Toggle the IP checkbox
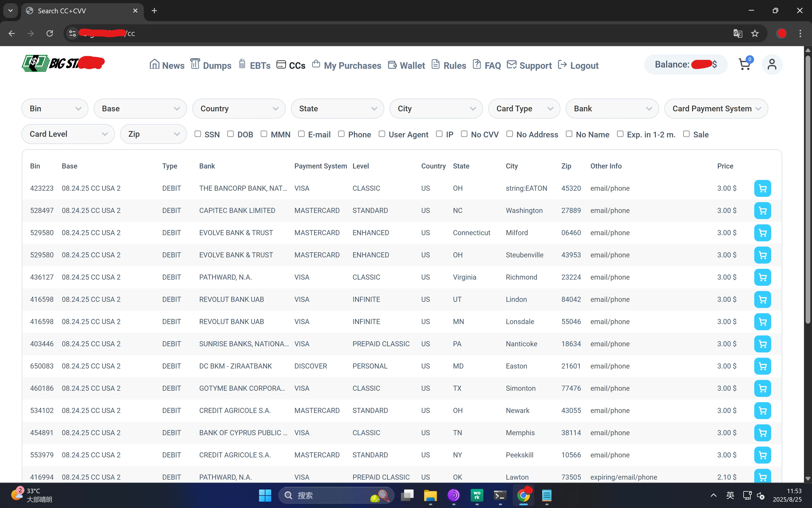This screenshot has width=812, height=508. pos(439,134)
